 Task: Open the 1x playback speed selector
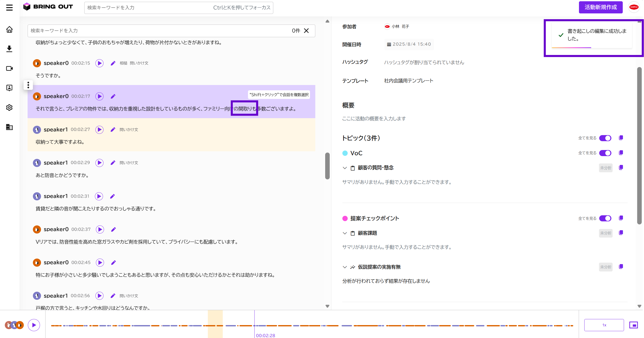tap(604, 325)
